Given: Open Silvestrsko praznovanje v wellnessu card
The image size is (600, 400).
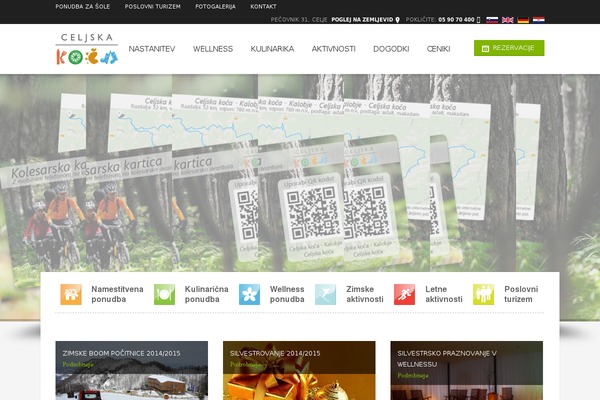Looking at the screenshot, I should click(x=466, y=371).
